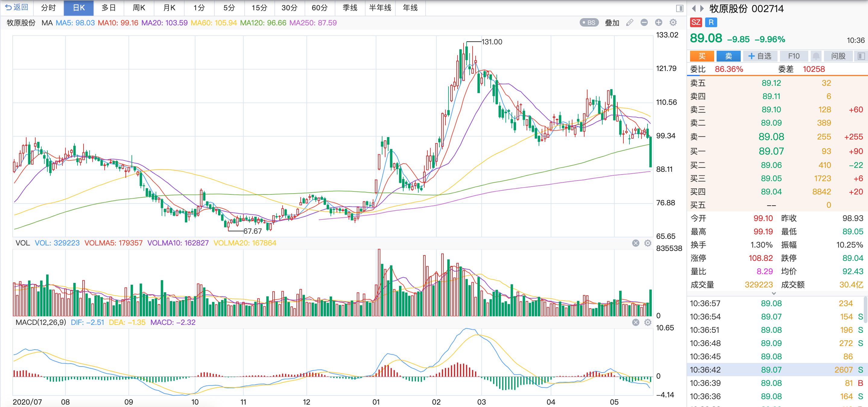This screenshot has height=407, width=868.
Task: Expand quote details chevron below 成交量
Action: (x=774, y=293)
